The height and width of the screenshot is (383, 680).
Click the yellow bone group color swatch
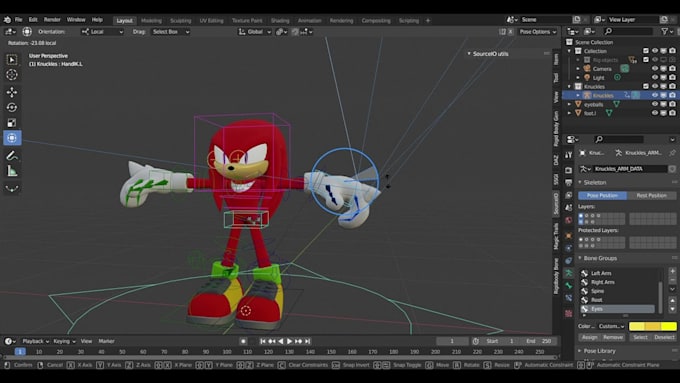point(653,326)
